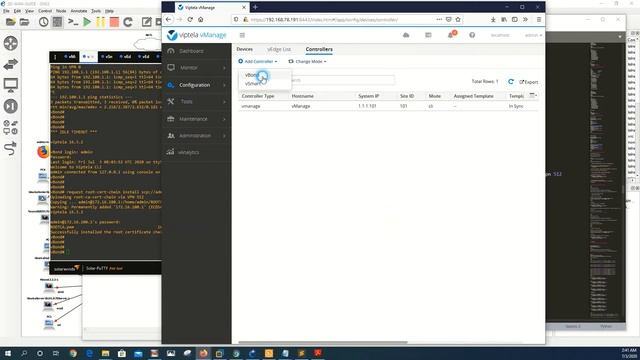Expand Maintenance menu in vManage sidebar
Screen dimensions: 640x360
click(196, 119)
